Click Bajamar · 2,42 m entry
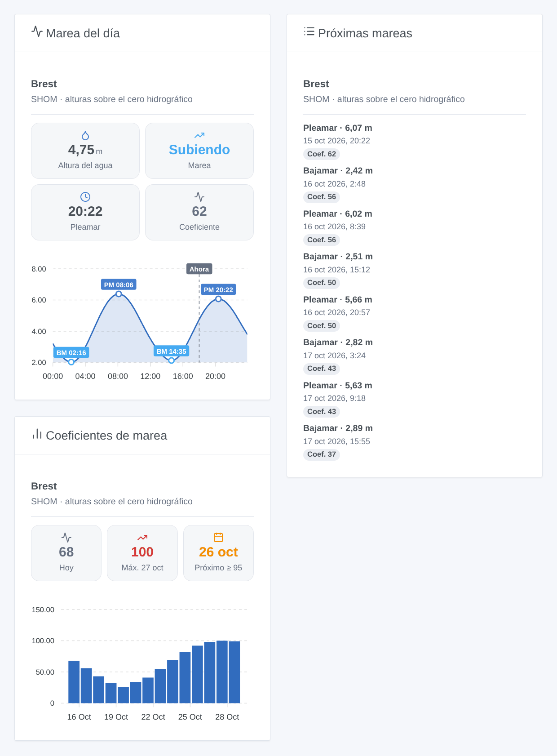 coord(338,171)
